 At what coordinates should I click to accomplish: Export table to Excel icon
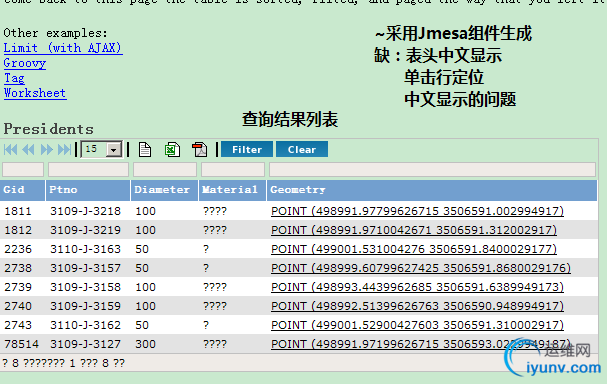[x=172, y=150]
